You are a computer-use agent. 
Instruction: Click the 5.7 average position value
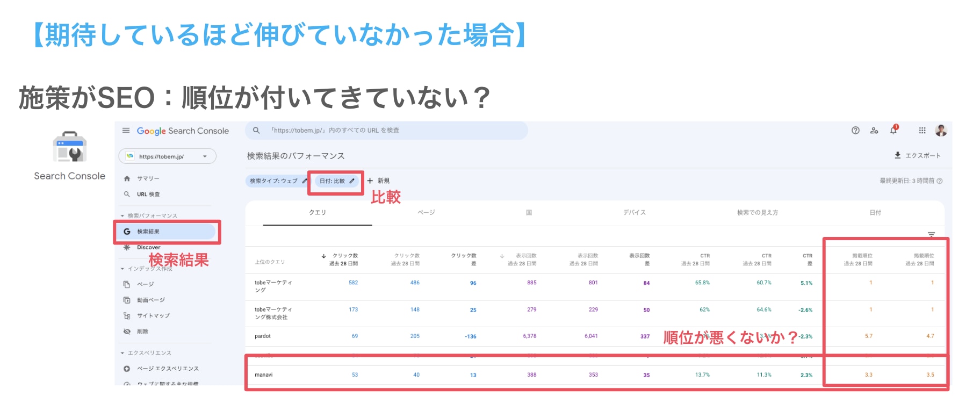tap(869, 336)
